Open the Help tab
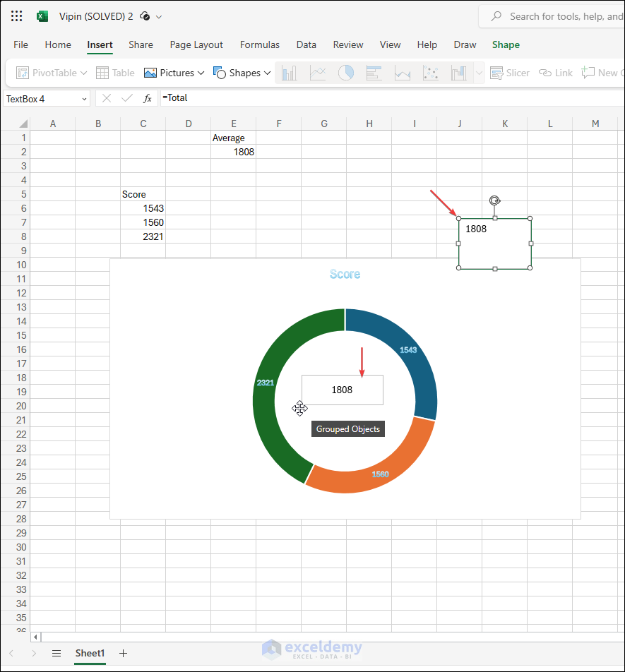 click(427, 44)
